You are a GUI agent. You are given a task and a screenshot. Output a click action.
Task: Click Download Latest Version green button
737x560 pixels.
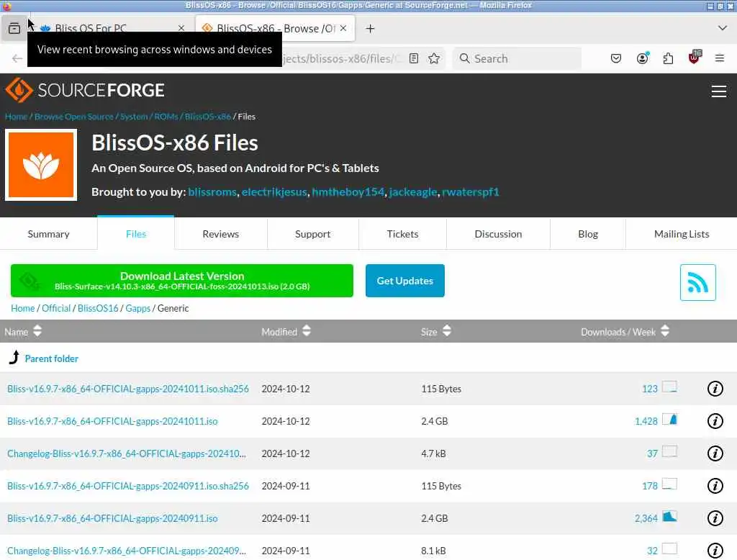pos(182,281)
